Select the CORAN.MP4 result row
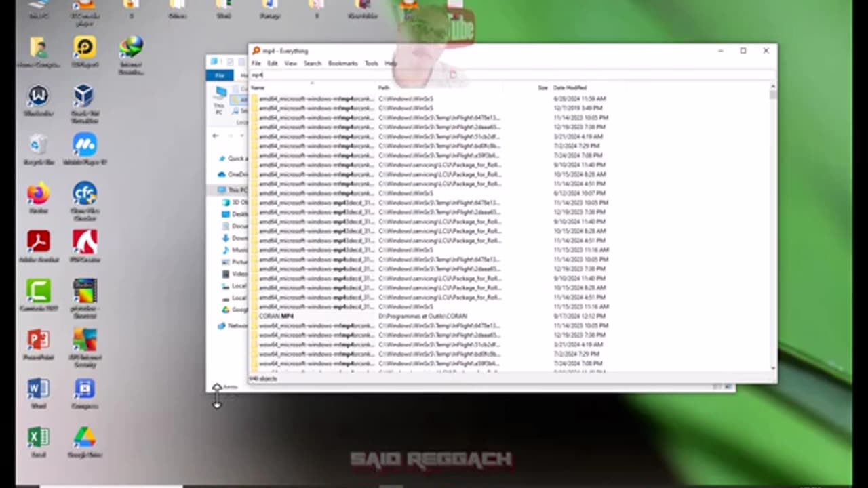 click(x=509, y=316)
